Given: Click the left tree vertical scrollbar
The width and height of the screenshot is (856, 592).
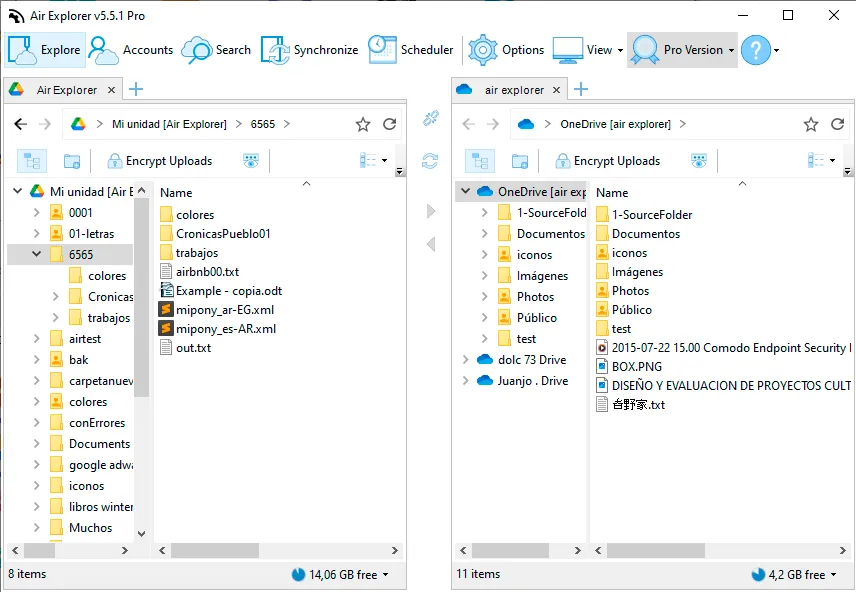Looking at the screenshot, I should click(x=141, y=297).
